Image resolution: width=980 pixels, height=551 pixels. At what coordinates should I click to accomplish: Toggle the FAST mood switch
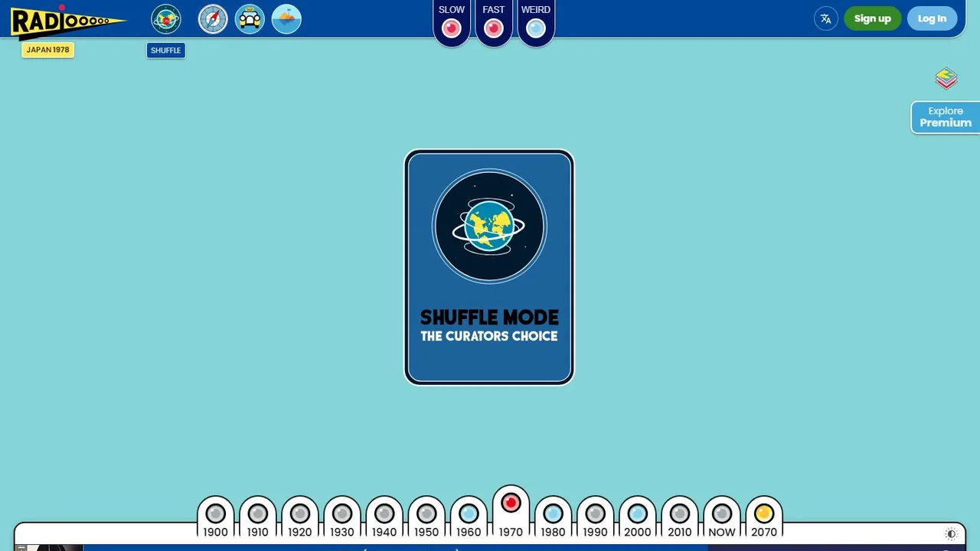[494, 23]
